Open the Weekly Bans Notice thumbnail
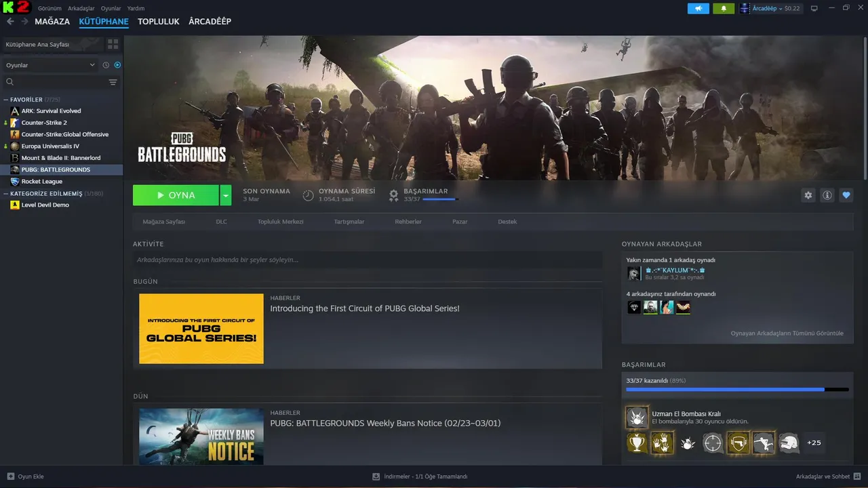Viewport: 868px width, 488px height. [x=201, y=436]
